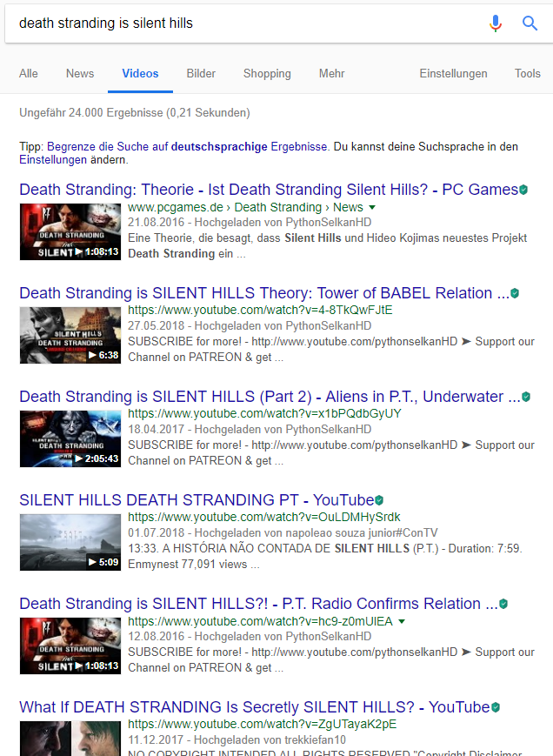This screenshot has width=553, height=756.
Task: Click '12.08.2016 - Hochgeladen von PythonSelkanHD' line
Action: (x=250, y=637)
